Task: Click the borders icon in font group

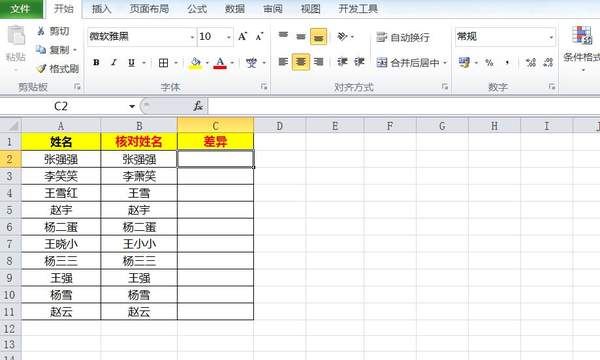Action: pyautogui.click(x=163, y=63)
